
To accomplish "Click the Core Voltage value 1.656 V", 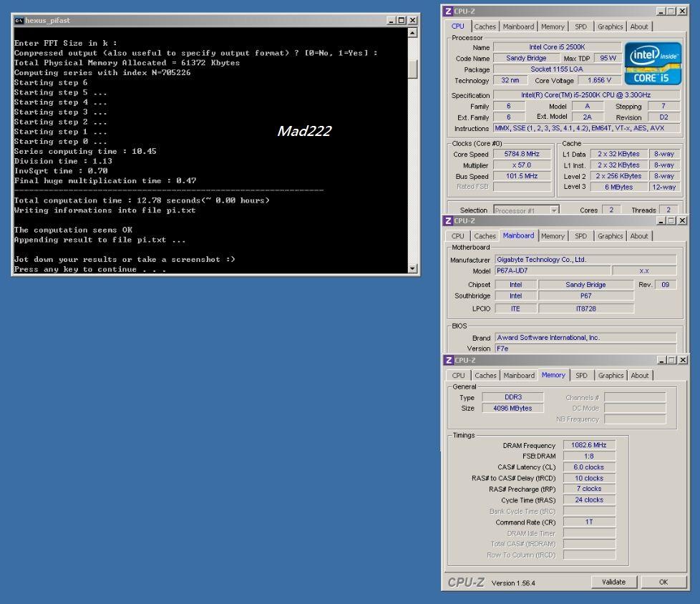I will coord(599,80).
